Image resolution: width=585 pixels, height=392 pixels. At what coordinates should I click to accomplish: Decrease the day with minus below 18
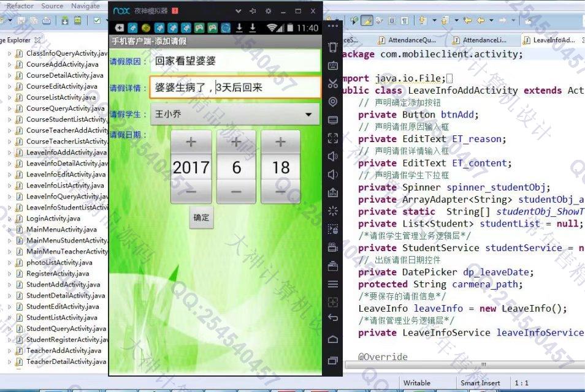pos(281,192)
